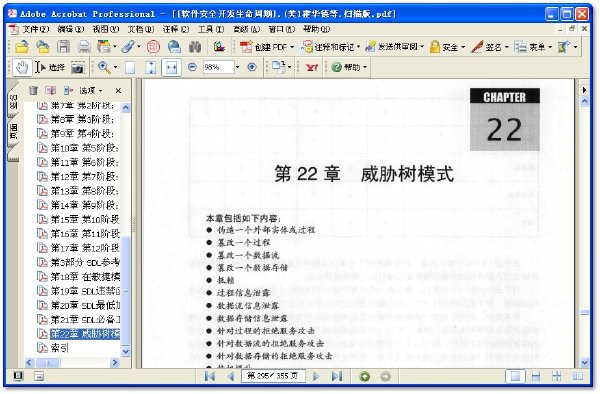600x394 pixels.
Task: Click the page number field 第295/355页
Action: 273,376
